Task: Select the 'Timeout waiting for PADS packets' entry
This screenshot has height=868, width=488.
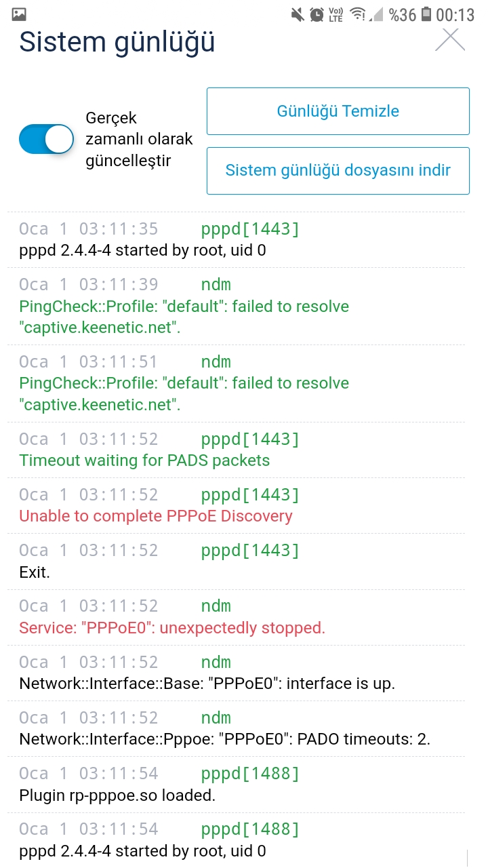Action: pos(237,450)
